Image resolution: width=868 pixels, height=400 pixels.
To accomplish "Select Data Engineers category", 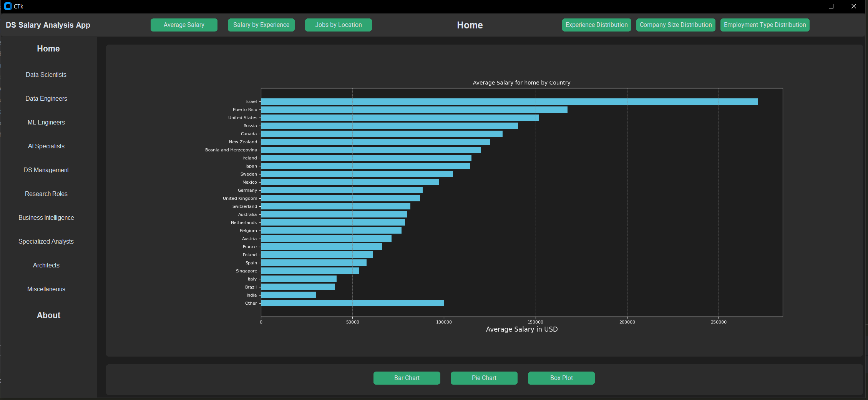I will tap(46, 98).
